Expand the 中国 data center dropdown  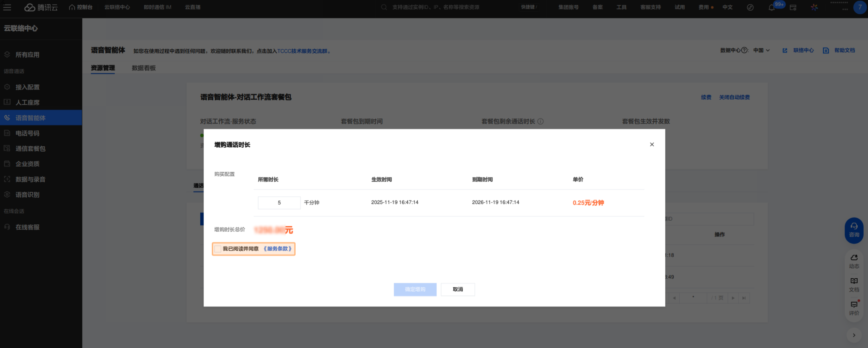pos(761,51)
